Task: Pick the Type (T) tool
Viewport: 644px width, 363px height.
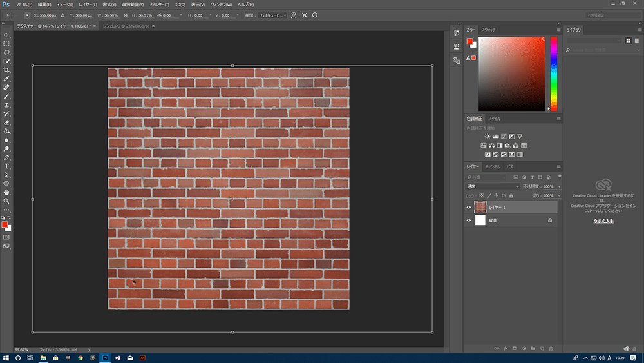Action: click(x=6, y=166)
